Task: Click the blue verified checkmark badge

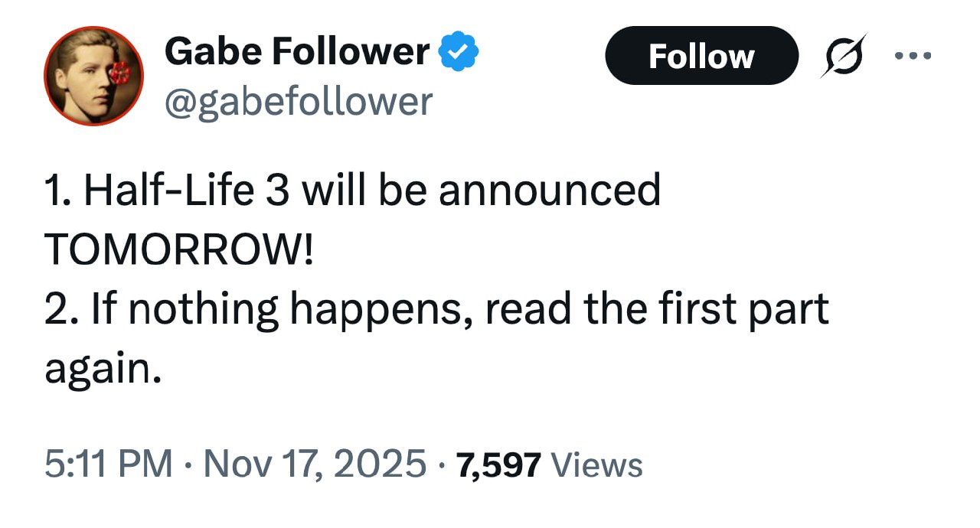Action: [x=459, y=53]
